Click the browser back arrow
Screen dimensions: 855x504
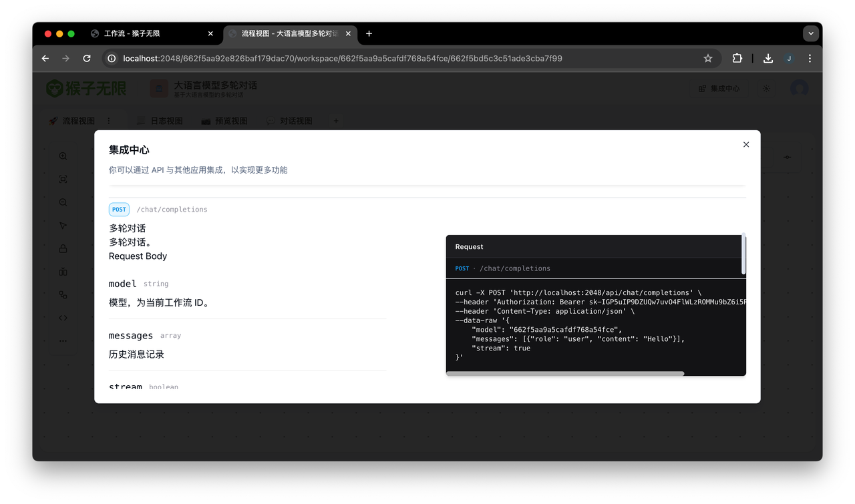(45, 59)
